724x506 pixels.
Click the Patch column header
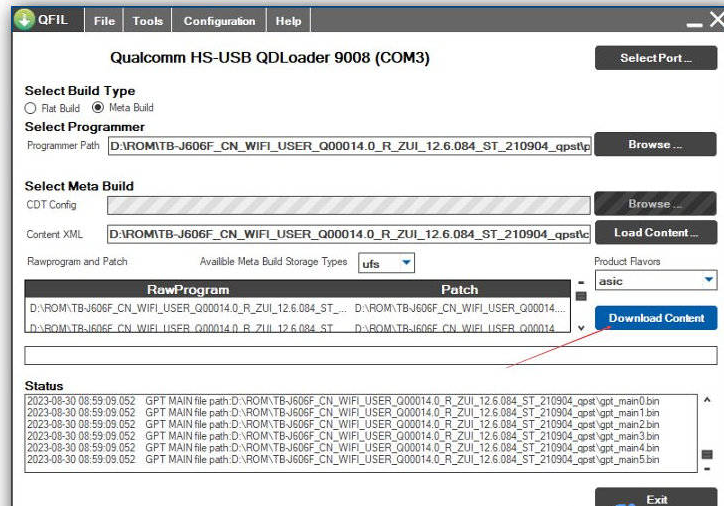[459, 289]
